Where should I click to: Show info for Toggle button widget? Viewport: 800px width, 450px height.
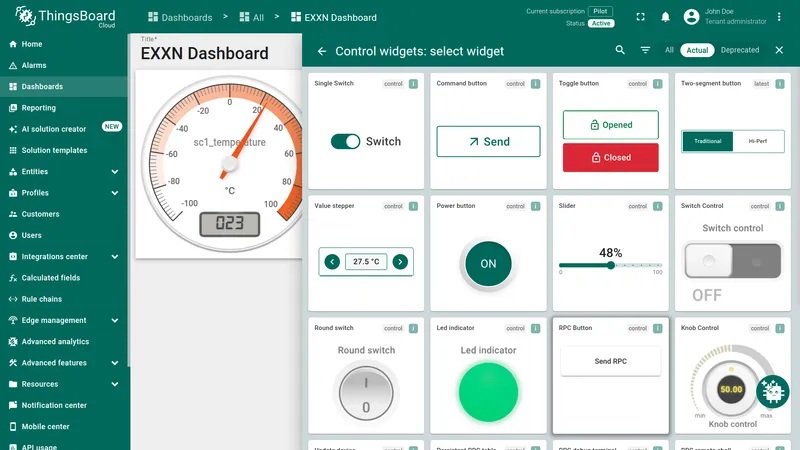coord(658,84)
